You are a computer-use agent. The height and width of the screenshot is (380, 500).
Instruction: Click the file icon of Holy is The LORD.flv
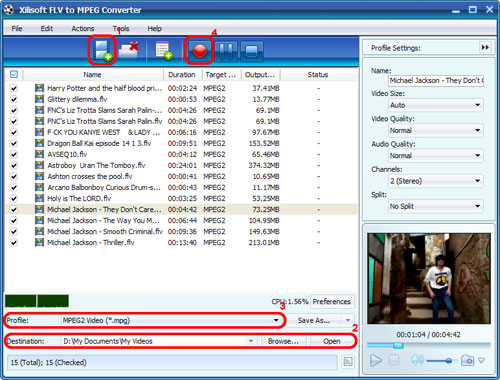[x=39, y=198]
